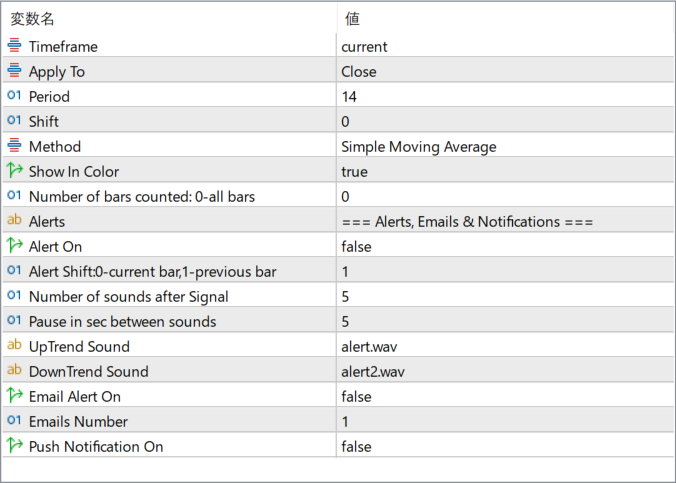Select the boolean arrow icon beside Show In Color
The height and width of the screenshot is (483, 676).
point(15,170)
